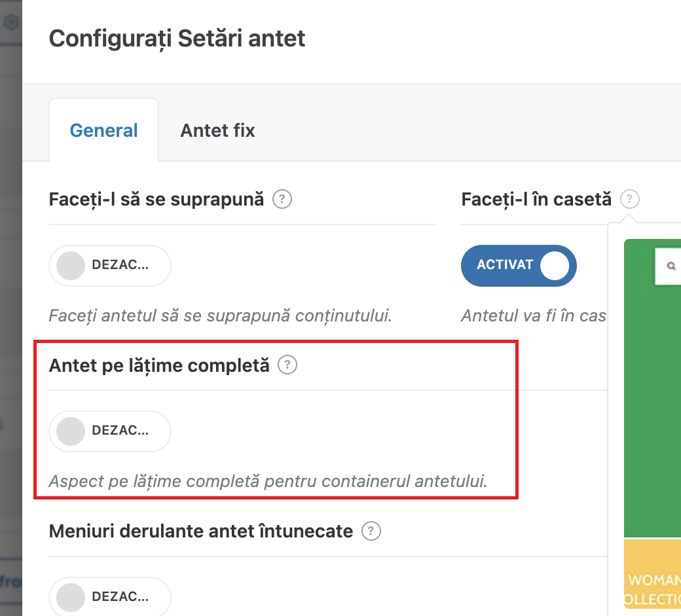Open help tooltip for Faceți-l să se suprapună
The image size is (681, 616).
pyautogui.click(x=282, y=199)
